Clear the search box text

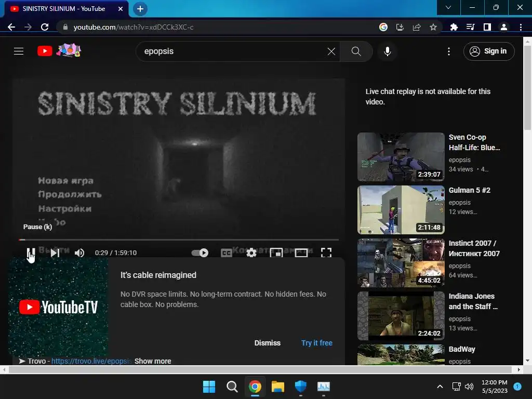pos(331,51)
